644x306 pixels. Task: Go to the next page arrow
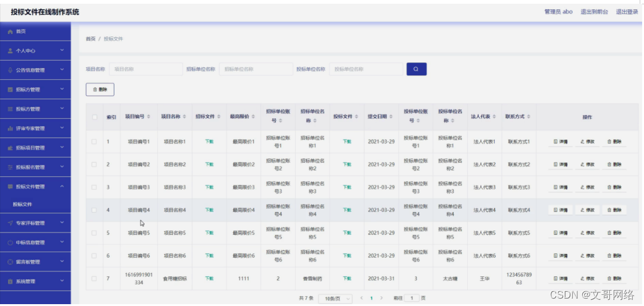tap(382, 298)
